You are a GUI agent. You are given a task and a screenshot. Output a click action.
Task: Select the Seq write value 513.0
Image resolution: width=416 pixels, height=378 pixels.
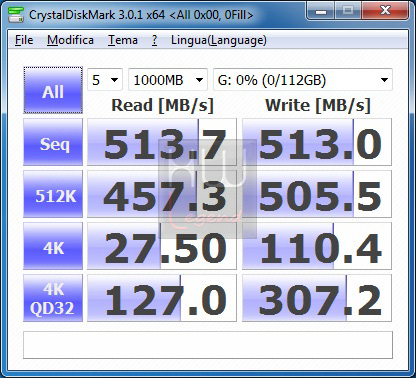pos(317,142)
